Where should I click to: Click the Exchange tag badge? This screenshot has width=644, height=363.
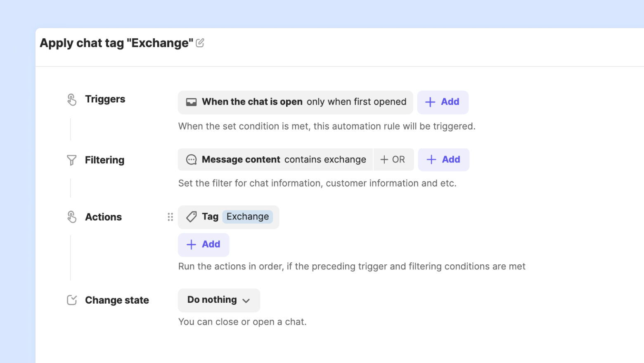coord(248,217)
